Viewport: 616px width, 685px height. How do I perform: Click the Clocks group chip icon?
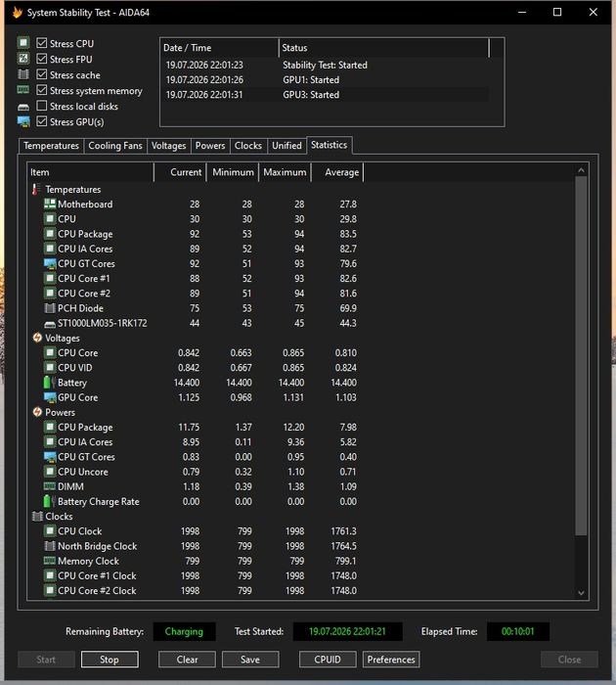[x=37, y=517]
